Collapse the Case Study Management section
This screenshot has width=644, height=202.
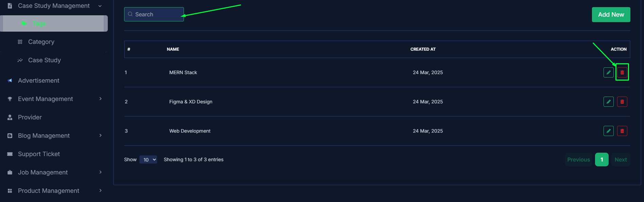[100, 6]
